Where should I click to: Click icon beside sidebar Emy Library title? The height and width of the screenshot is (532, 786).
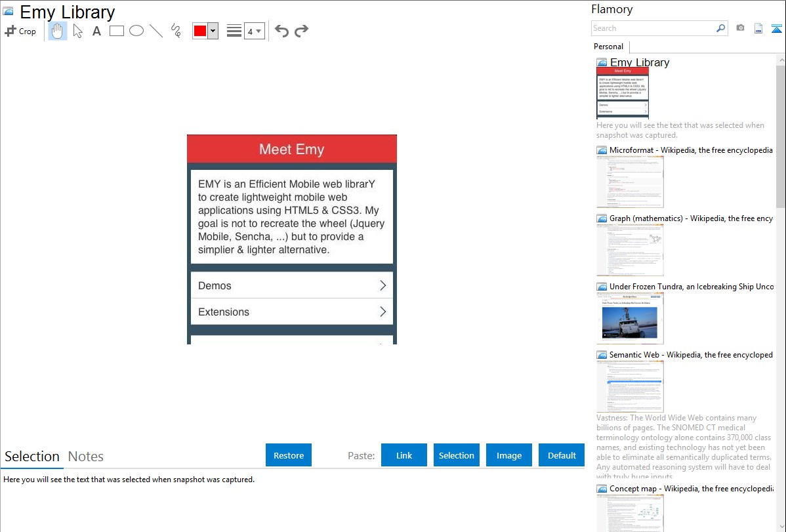point(602,63)
